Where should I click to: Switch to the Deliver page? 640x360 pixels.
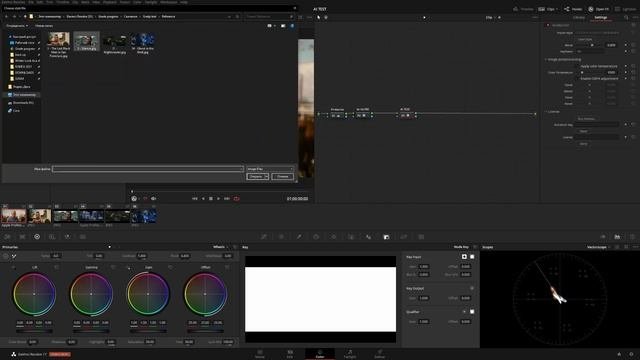point(380,354)
